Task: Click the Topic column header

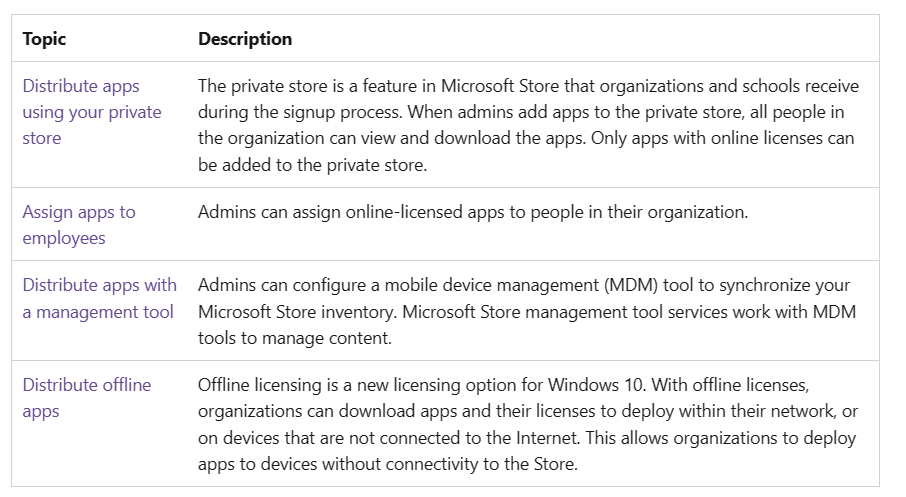Action: click(x=44, y=39)
